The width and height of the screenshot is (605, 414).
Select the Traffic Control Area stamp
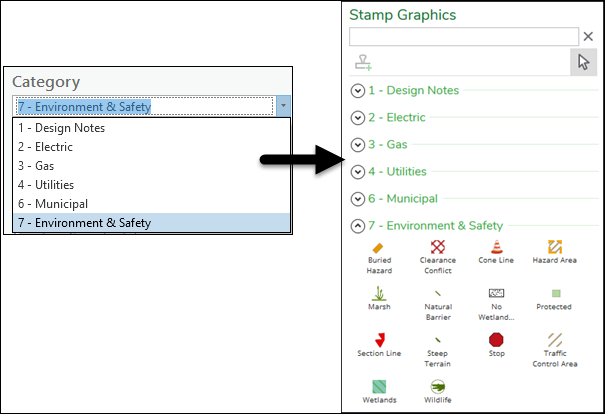pyautogui.click(x=555, y=350)
